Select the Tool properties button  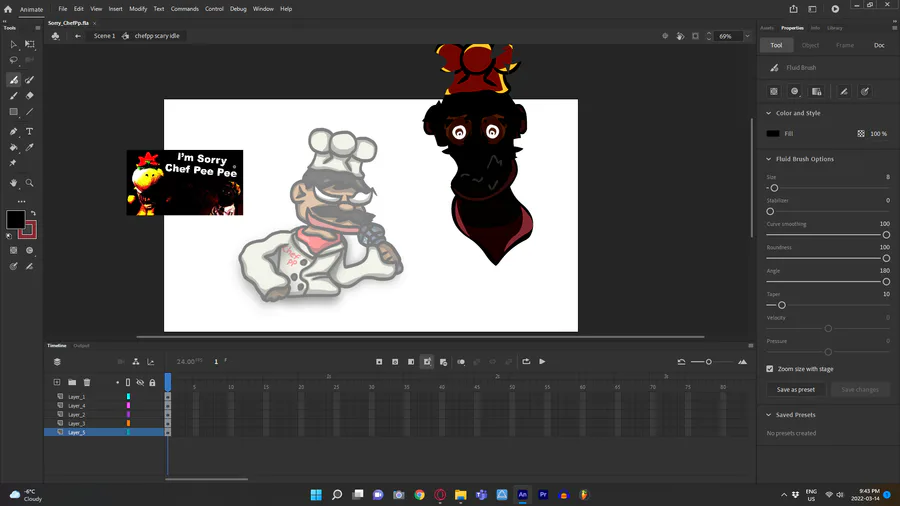click(x=776, y=45)
